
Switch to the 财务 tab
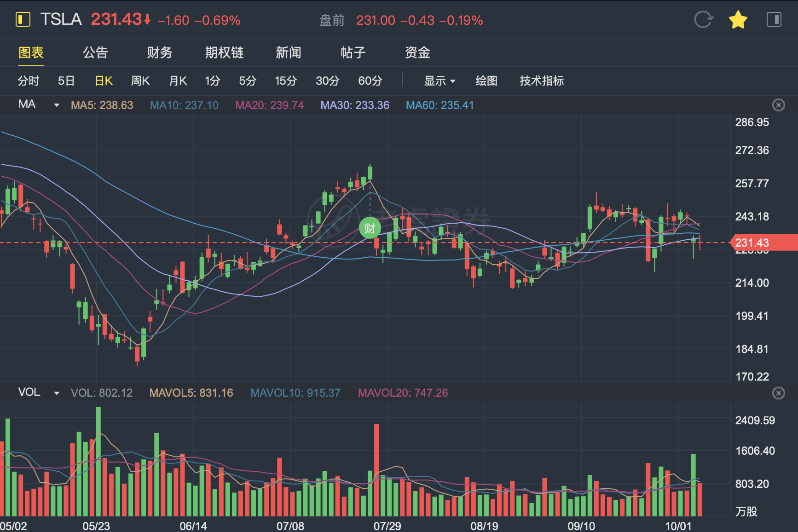click(x=160, y=52)
